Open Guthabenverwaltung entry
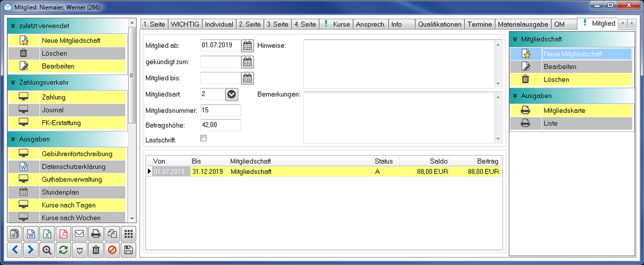This screenshot has height=265, width=644. coord(67,179)
